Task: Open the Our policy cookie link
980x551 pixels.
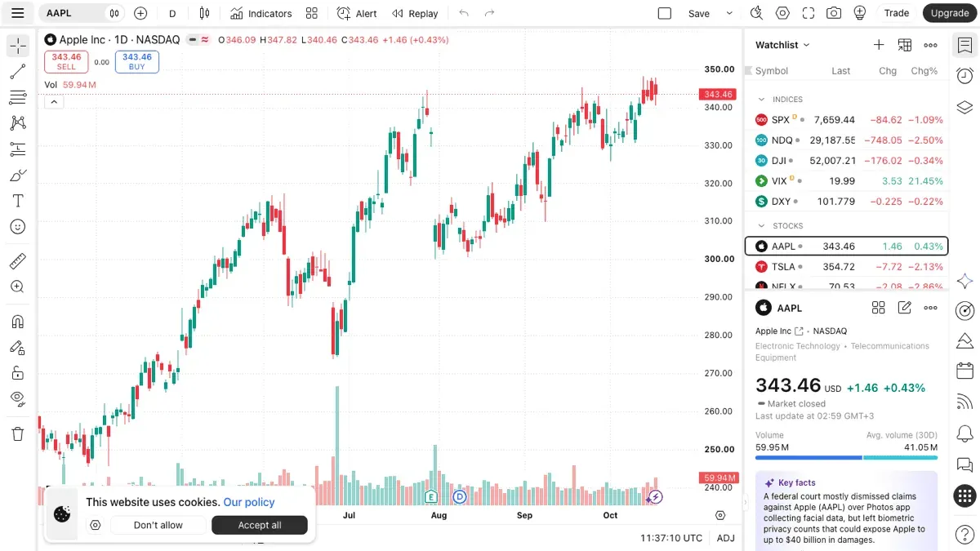Action: (x=249, y=502)
